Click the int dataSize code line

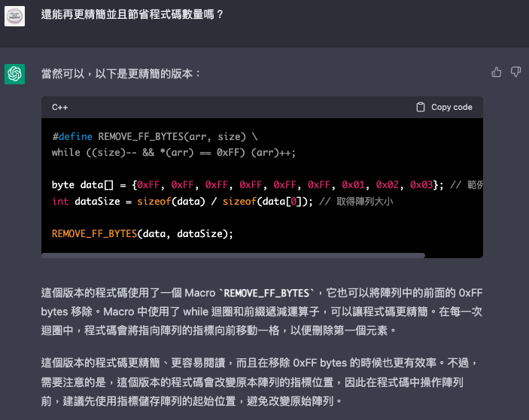point(222,202)
